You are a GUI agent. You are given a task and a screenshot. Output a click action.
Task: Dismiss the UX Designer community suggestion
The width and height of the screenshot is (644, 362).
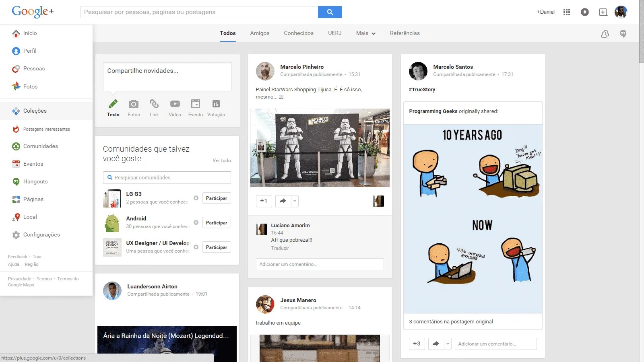pos(196,247)
